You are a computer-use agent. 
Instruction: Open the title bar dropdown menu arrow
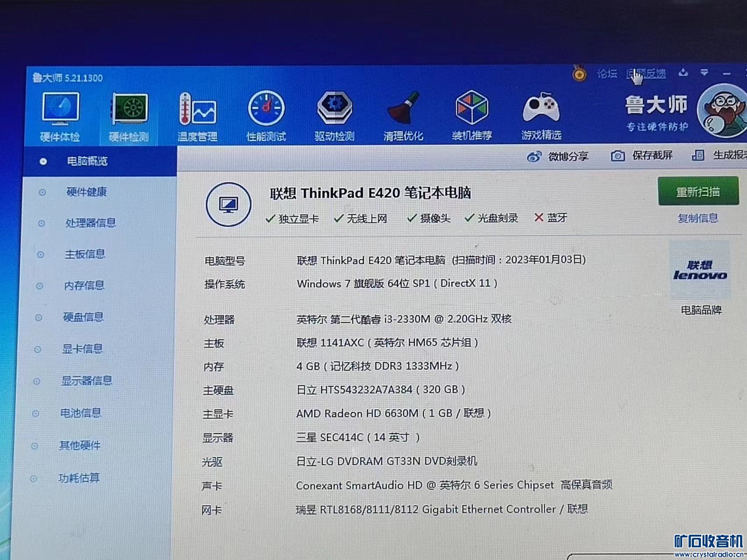704,72
